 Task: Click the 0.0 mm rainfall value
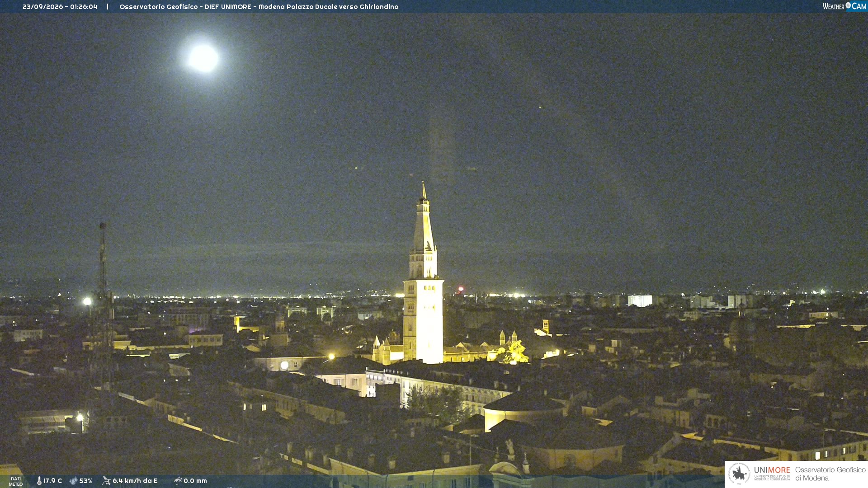(195, 481)
